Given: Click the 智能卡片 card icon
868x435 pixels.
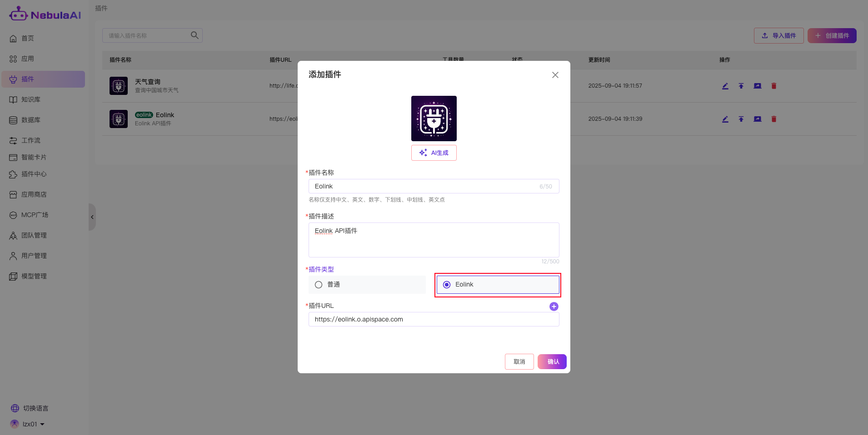Looking at the screenshot, I should pos(13,157).
